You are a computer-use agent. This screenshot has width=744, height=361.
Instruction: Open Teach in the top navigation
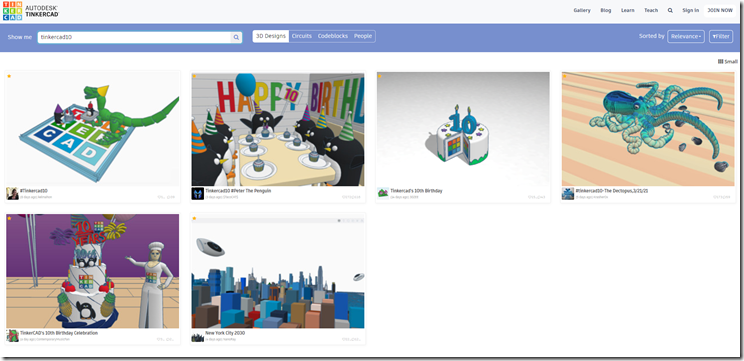tap(651, 10)
